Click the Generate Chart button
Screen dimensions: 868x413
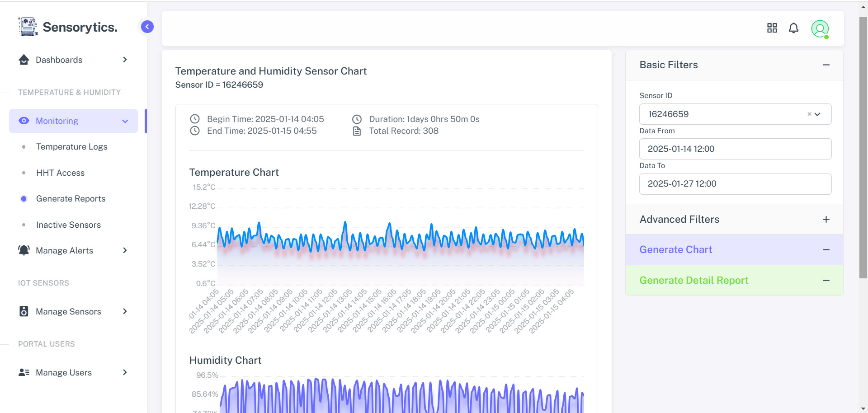675,250
